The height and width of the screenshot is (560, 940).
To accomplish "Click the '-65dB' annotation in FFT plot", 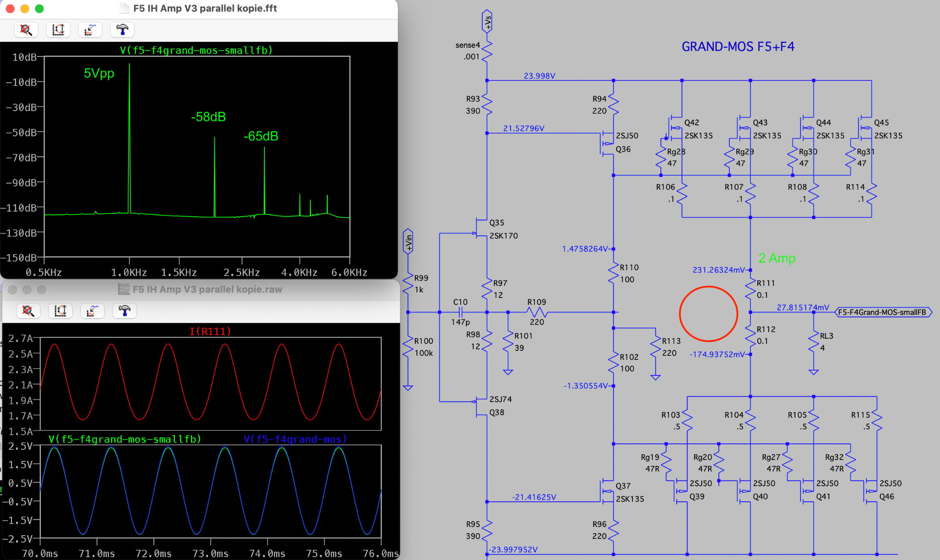I will [x=261, y=136].
